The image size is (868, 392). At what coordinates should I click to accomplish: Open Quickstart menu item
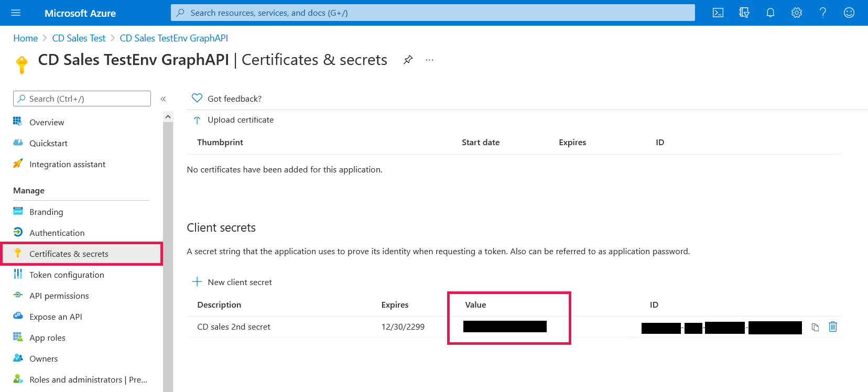[48, 143]
